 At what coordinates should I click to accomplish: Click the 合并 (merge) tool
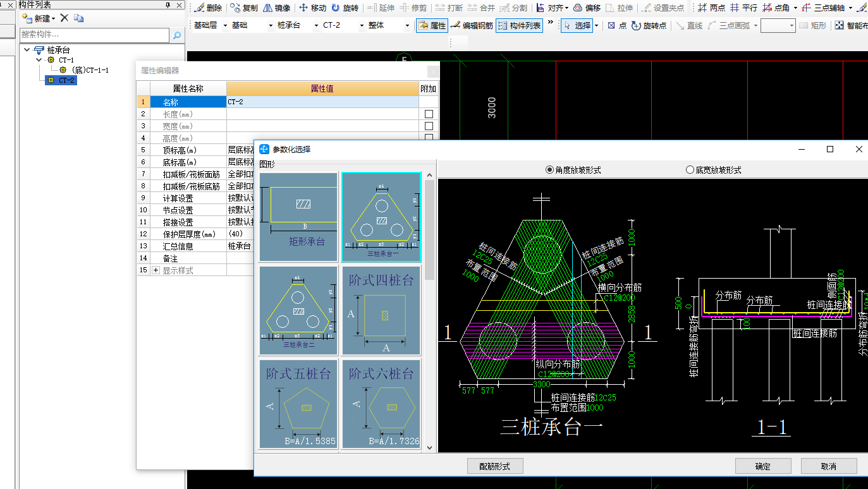[x=481, y=8]
